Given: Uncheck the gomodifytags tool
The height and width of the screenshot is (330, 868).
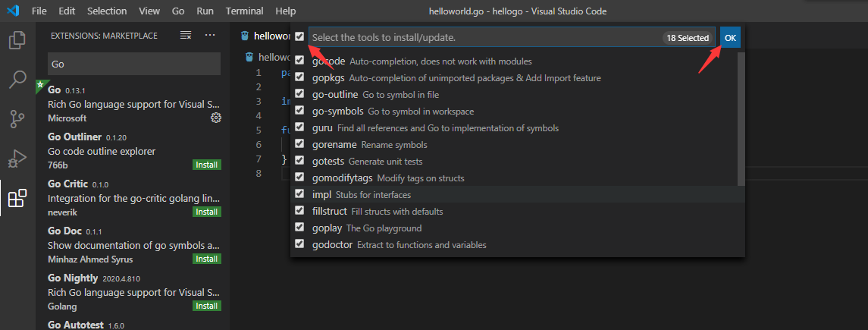Looking at the screenshot, I should (x=299, y=177).
